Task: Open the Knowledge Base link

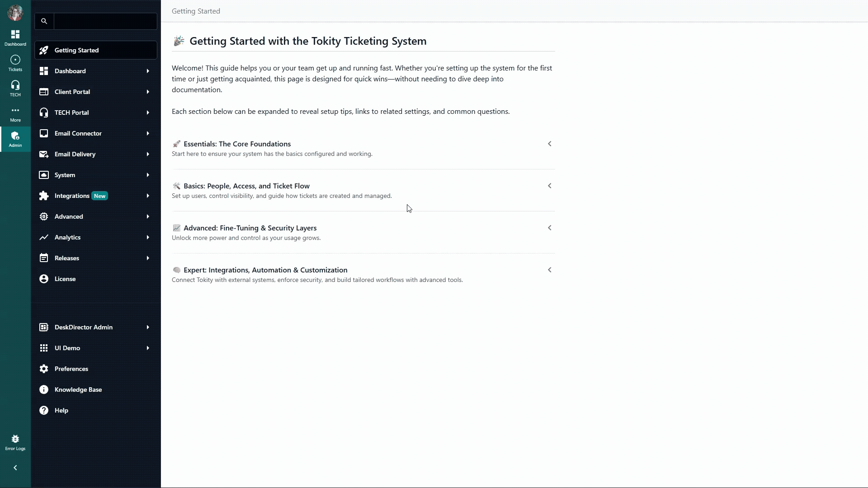Action: [78, 389]
